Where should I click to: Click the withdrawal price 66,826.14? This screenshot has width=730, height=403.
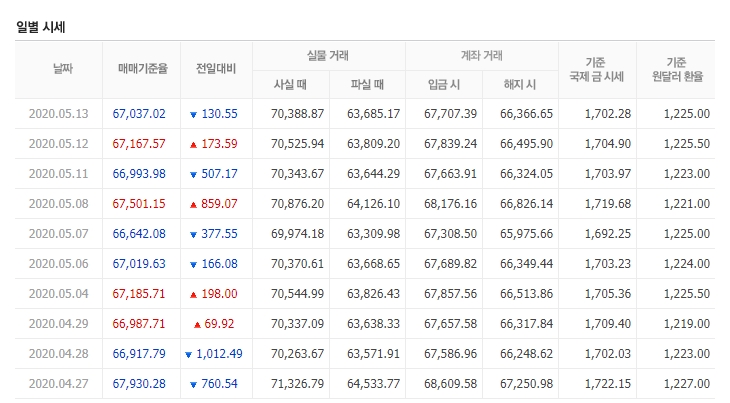click(527, 204)
